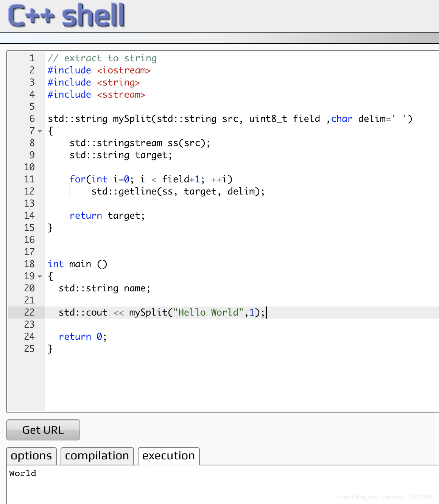Open the compilation tab
The image size is (439, 504).
click(97, 456)
